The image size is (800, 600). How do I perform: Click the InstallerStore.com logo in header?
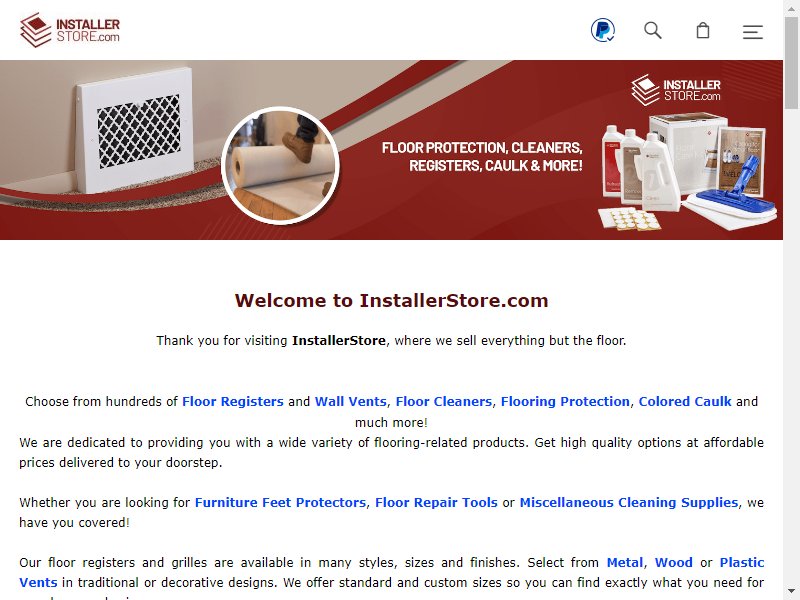pyautogui.click(x=70, y=30)
